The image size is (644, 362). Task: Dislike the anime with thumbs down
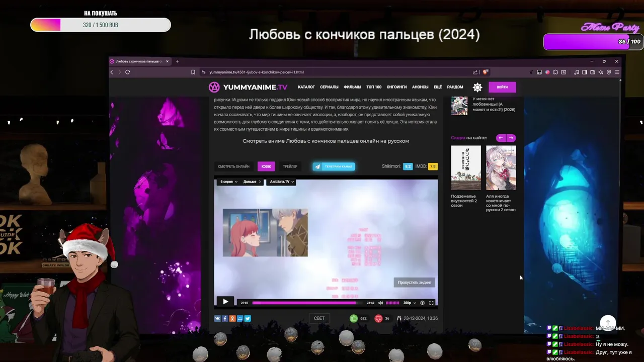(x=378, y=318)
